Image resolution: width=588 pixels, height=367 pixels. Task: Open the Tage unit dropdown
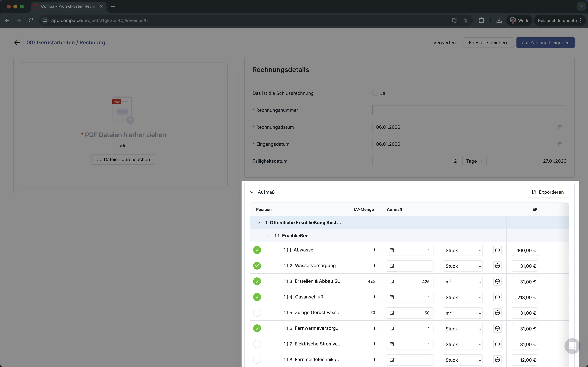[x=474, y=161]
